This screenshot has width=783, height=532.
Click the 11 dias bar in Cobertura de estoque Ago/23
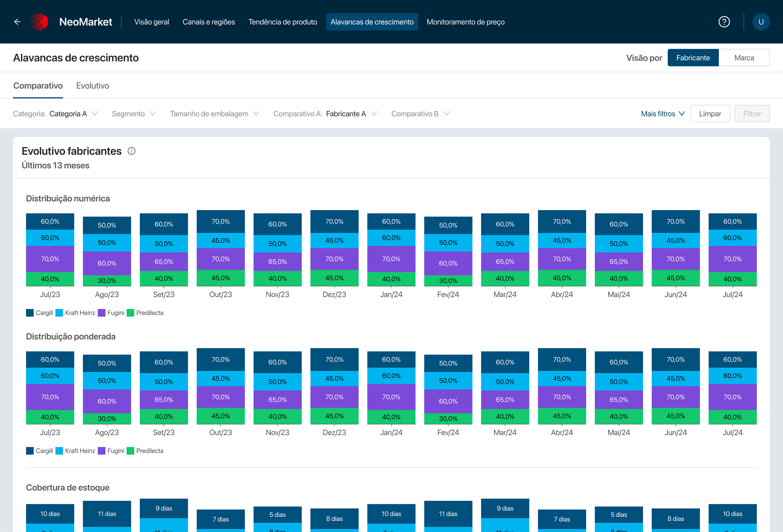[x=107, y=514]
